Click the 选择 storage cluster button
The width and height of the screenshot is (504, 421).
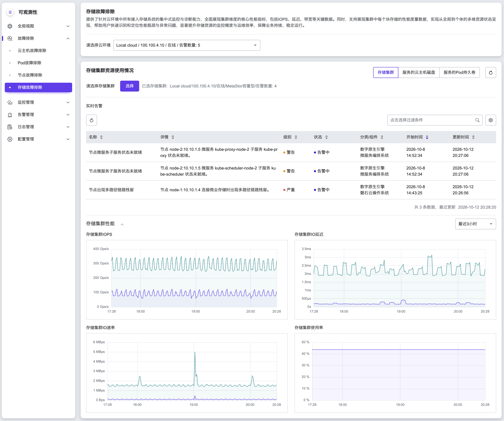click(x=129, y=86)
